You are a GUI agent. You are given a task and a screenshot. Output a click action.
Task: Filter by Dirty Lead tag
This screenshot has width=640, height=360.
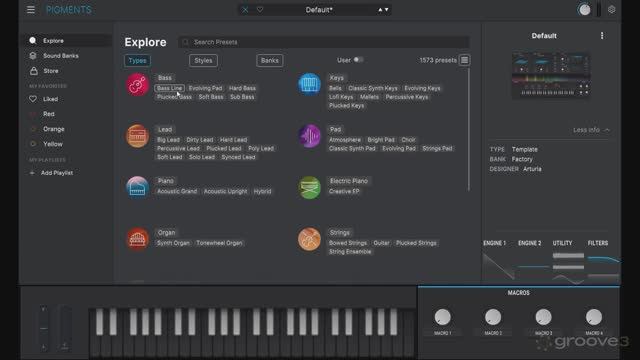(x=200, y=140)
